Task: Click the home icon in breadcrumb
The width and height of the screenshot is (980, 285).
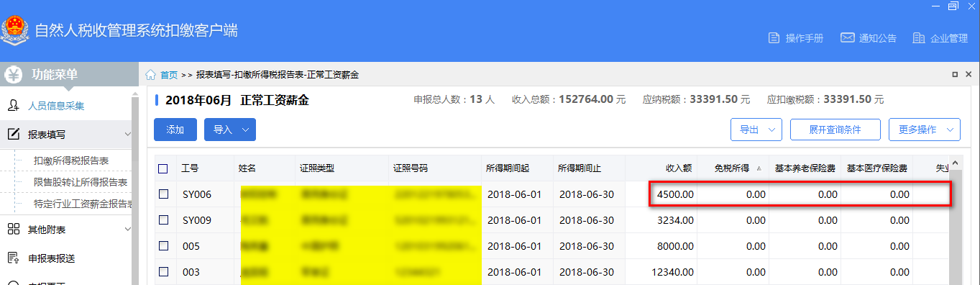Action: tap(151, 75)
